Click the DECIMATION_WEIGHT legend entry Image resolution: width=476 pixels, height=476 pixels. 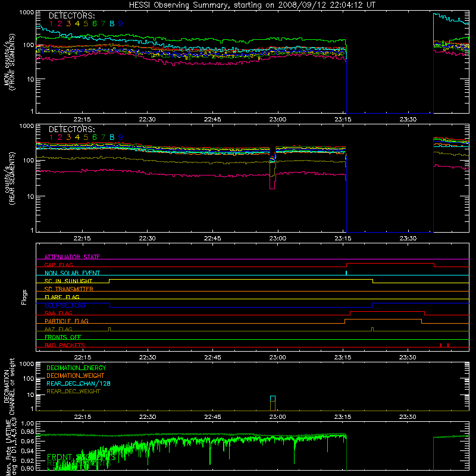point(76,376)
